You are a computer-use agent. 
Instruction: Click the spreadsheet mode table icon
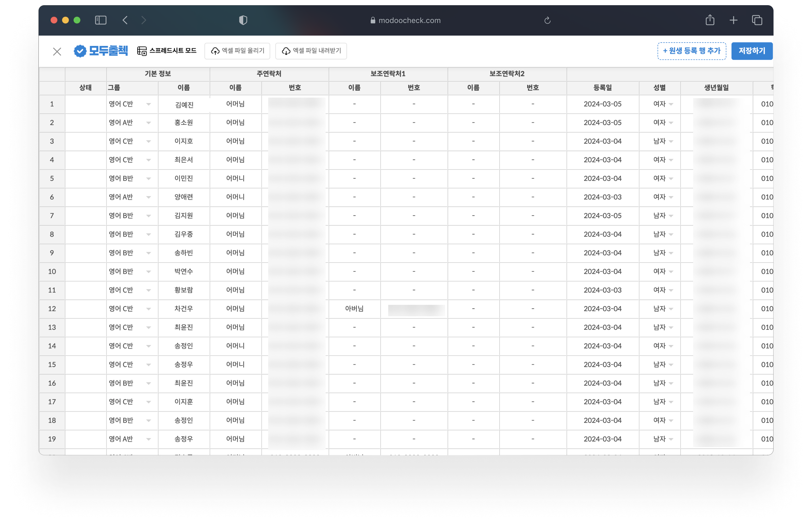(142, 51)
